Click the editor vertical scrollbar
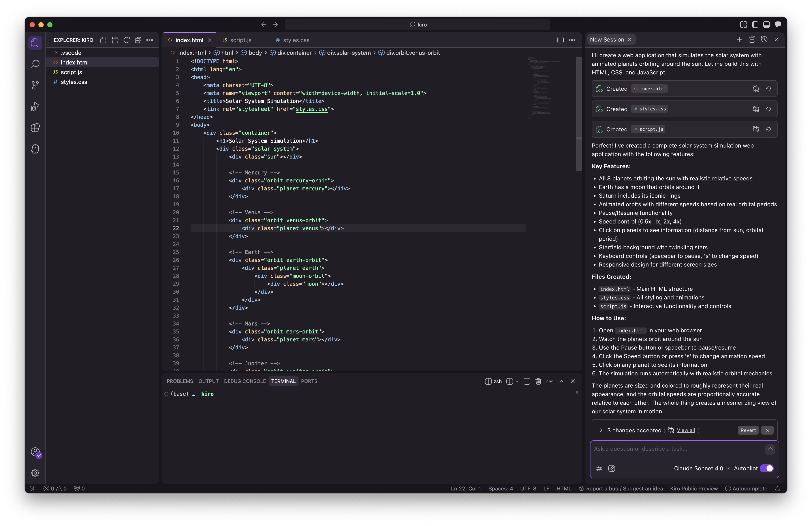Viewport: 812px width, 526px height. tap(579, 114)
